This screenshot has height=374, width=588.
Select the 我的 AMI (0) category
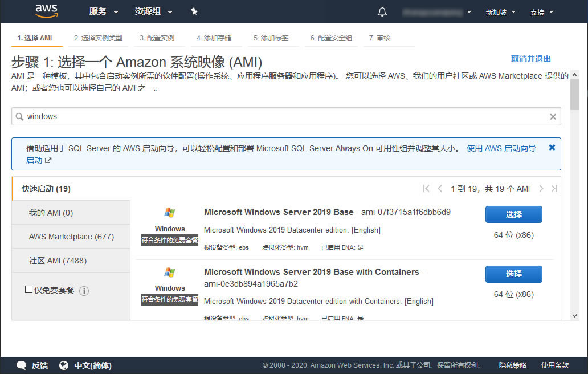(71, 213)
